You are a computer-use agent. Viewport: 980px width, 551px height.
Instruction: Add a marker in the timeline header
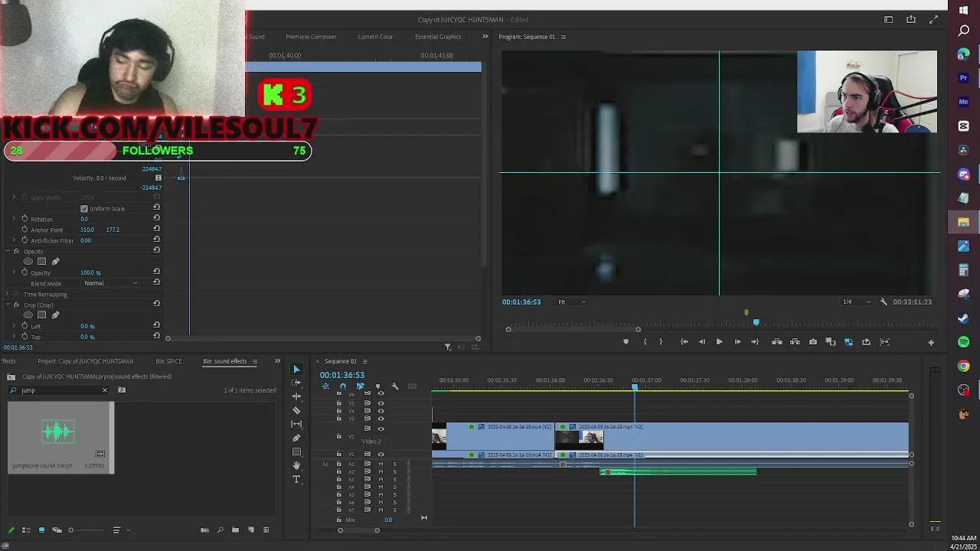tap(377, 386)
